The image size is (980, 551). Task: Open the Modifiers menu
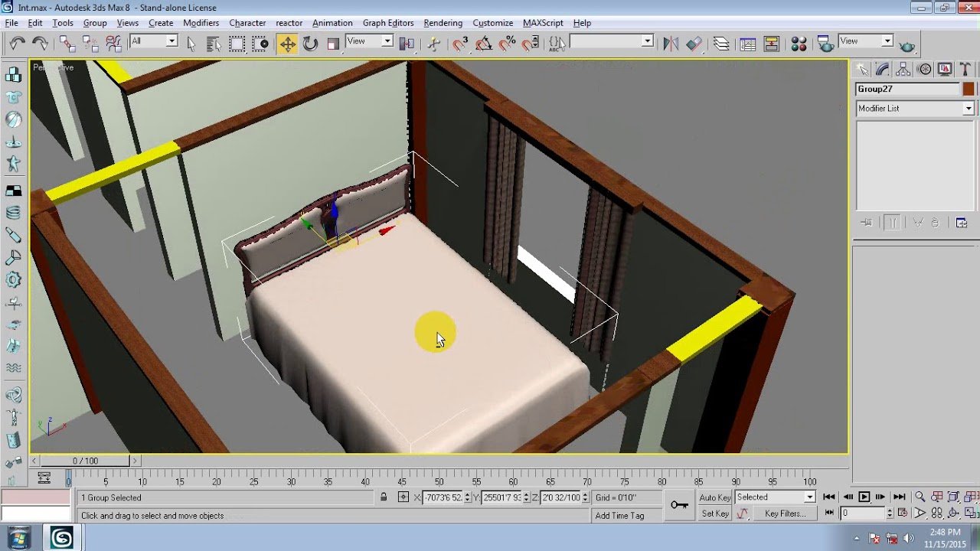pyautogui.click(x=201, y=23)
